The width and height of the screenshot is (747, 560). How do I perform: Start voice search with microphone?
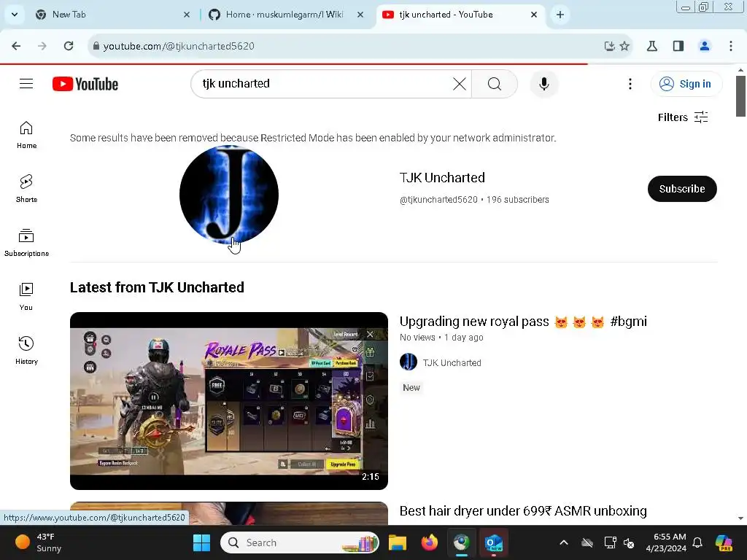543,84
